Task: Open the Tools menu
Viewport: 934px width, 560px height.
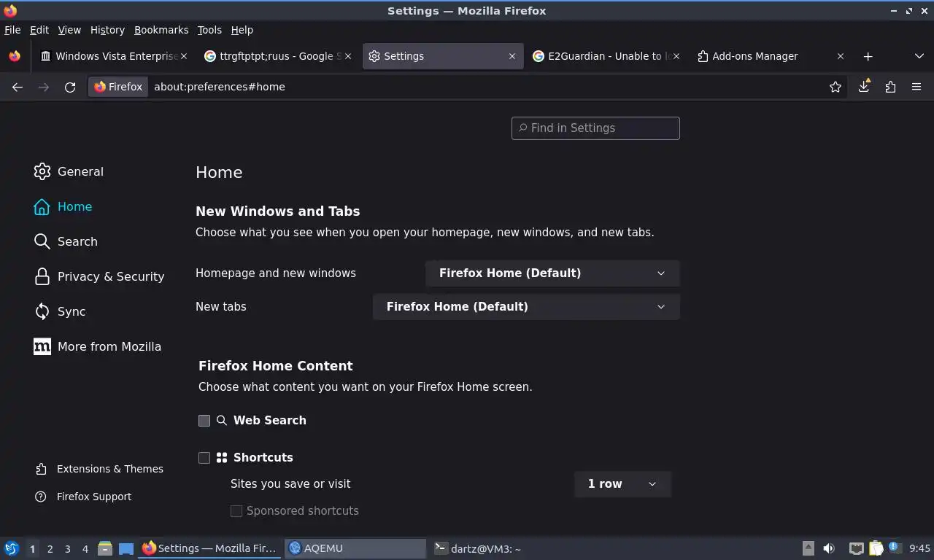Action: 209,30
